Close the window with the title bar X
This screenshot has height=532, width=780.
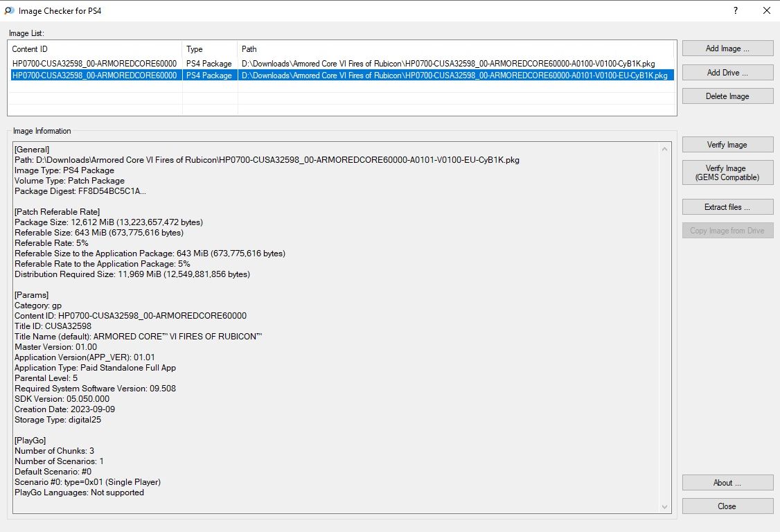(x=766, y=11)
